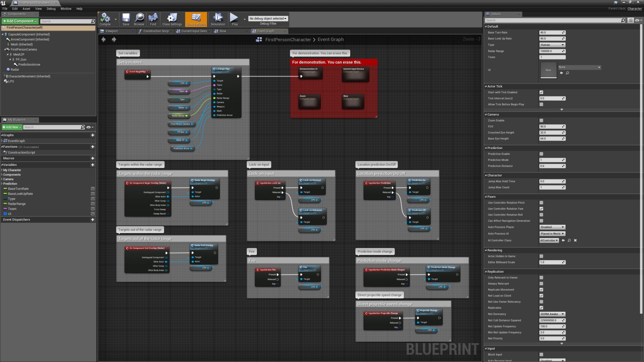Viewport: 644px width, 362px height.
Task: Click the graph back navigation arrow
Action: (x=104, y=40)
